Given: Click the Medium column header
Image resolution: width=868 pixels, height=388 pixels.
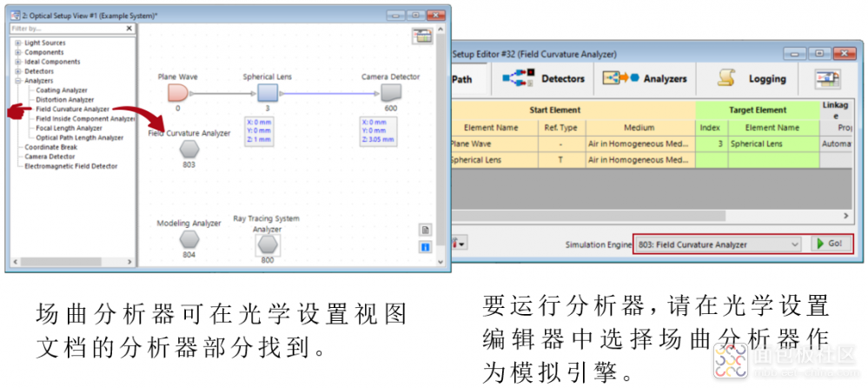Looking at the screenshot, I should pyautogui.click(x=639, y=128).
